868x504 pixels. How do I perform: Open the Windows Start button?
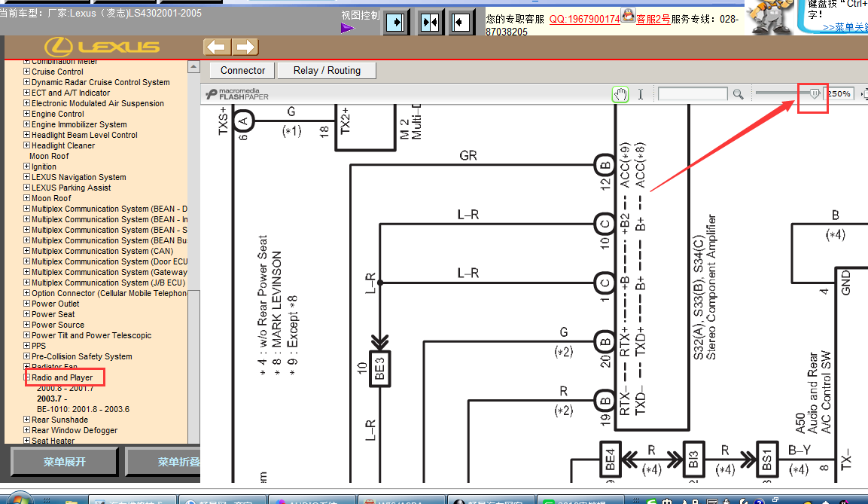[20, 499]
